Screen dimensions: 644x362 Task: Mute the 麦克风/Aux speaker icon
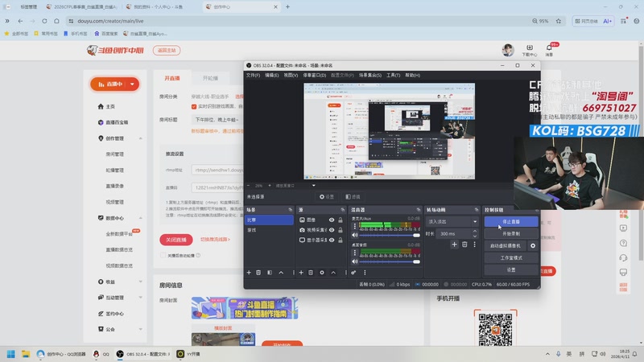(x=355, y=235)
